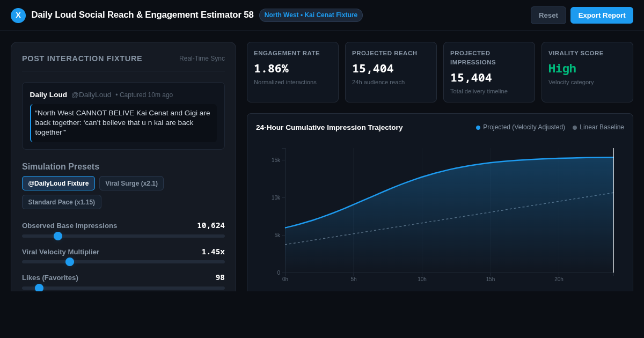Click the 1.45x multiplier value
Screen dimensions: 644x338
(213, 252)
